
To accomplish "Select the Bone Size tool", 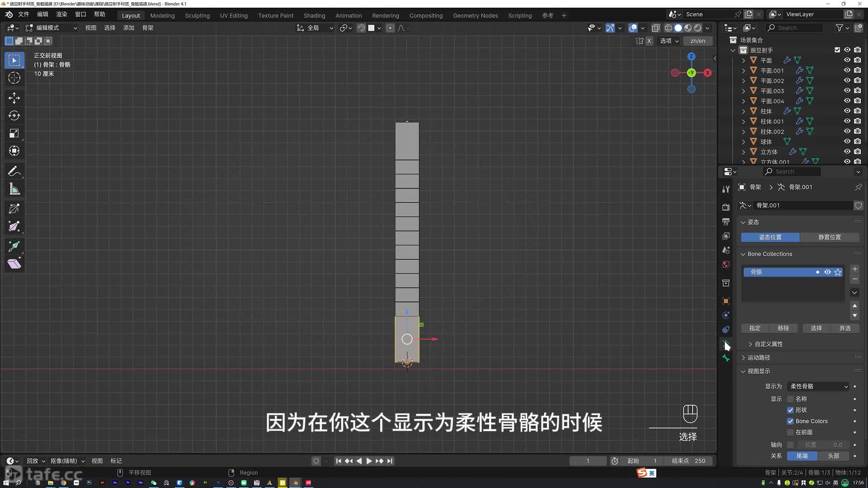I will [14, 226].
